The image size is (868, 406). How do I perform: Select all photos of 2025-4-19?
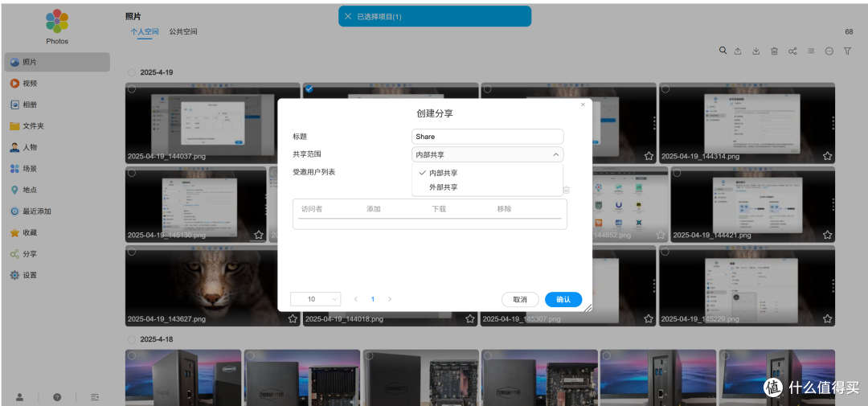coord(132,72)
